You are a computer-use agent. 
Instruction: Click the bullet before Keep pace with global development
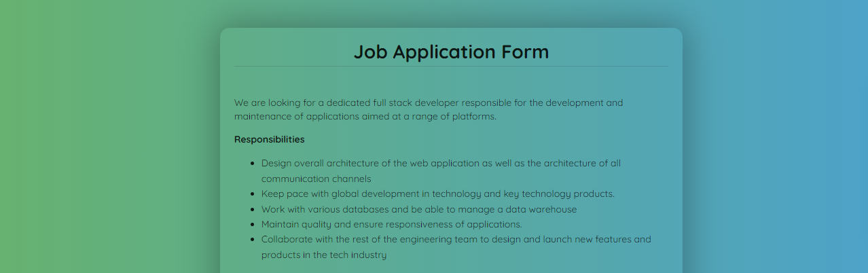click(253, 194)
